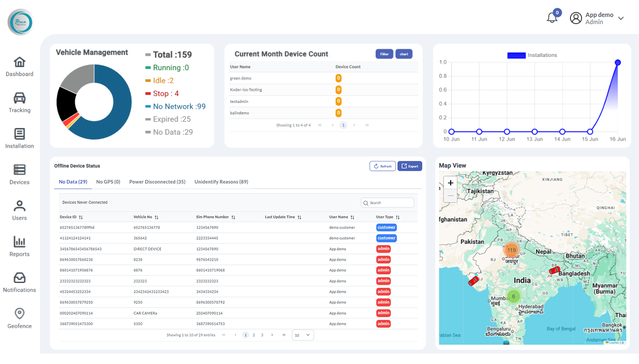Click sim number 8696300578792

pos(210,303)
